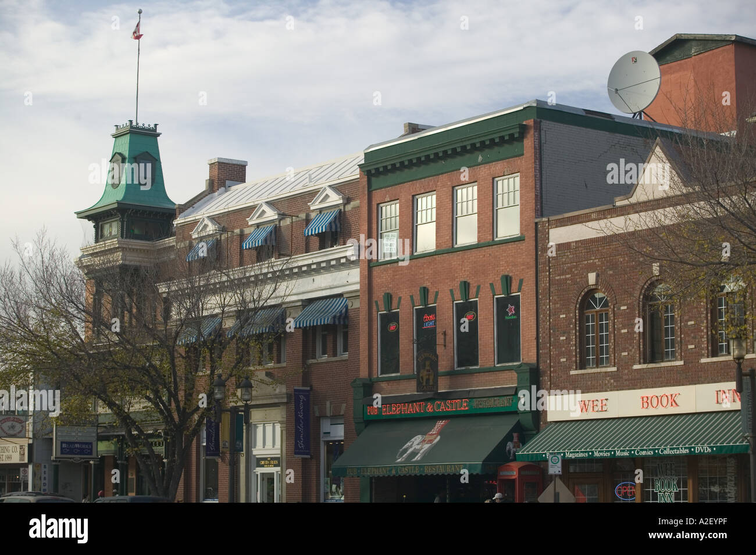Click the flag atop the green tower
The height and width of the screenshot is (555, 756).
[138, 31]
